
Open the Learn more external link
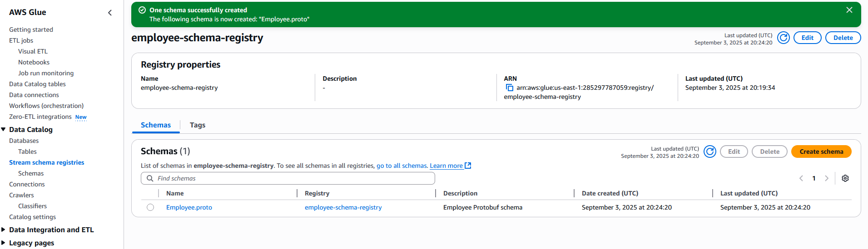tap(450, 166)
